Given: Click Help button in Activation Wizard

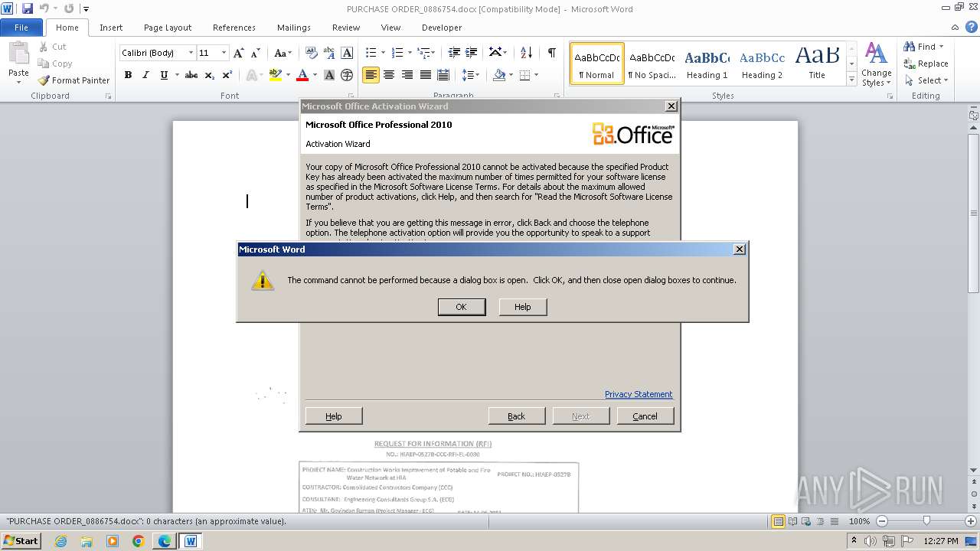Looking at the screenshot, I should 334,416.
